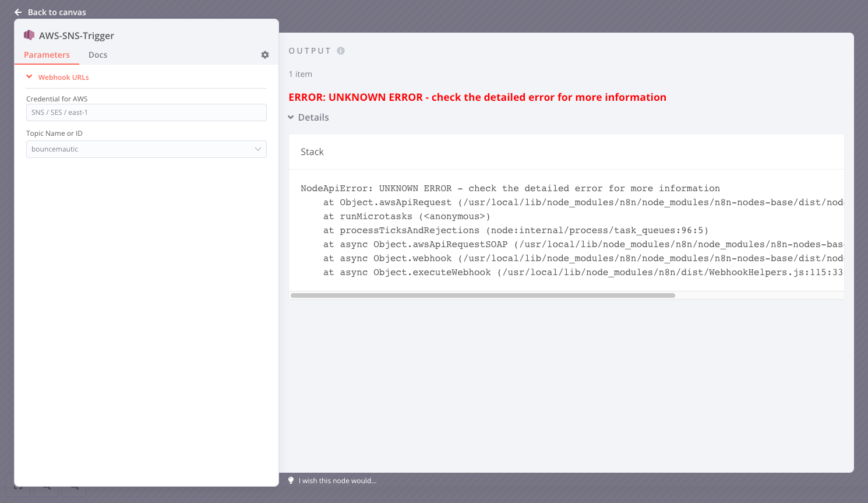Click the 'I wish this node would...' feedback link
The height and width of the screenshot is (503, 868).
pyautogui.click(x=337, y=480)
